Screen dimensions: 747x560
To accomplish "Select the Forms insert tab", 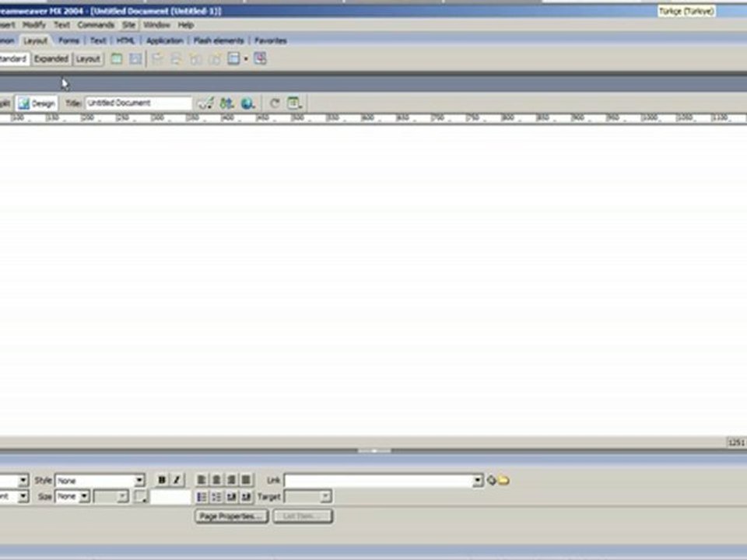I will point(68,40).
